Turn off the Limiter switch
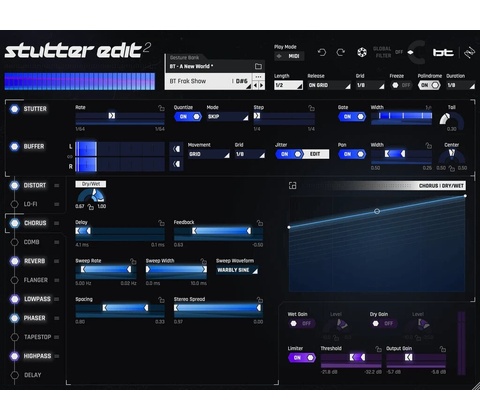Viewport: 480px width, 420px height. [x=302, y=358]
